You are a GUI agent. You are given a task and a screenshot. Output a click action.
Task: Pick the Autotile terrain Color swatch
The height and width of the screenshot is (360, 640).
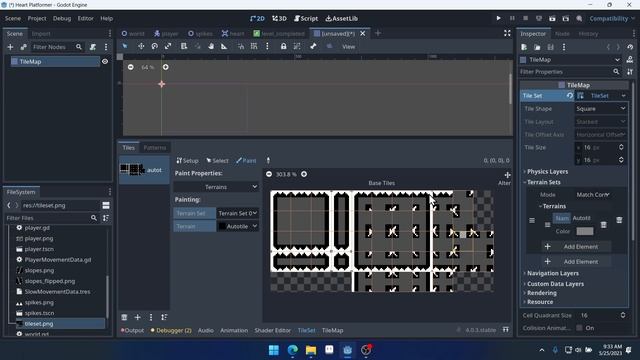[x=584, y=231]
